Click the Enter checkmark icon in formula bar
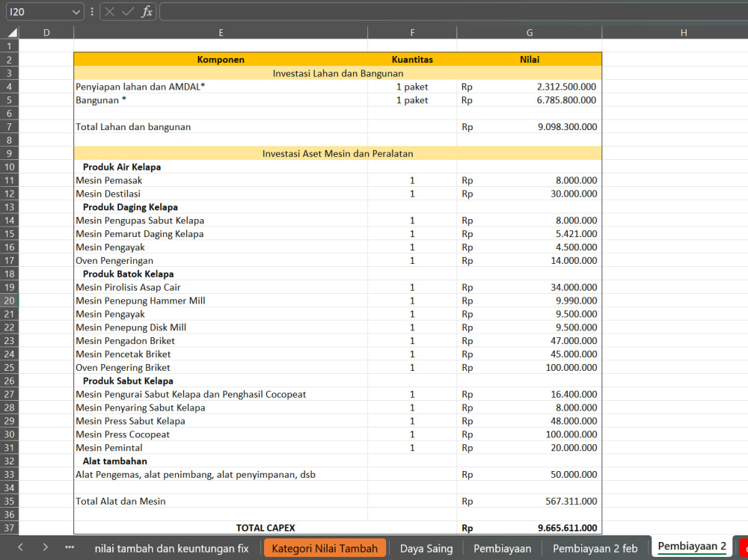Image resolution: width=748 pixels, height=560 pixels. pyautogui.click(x=128, y=12)
